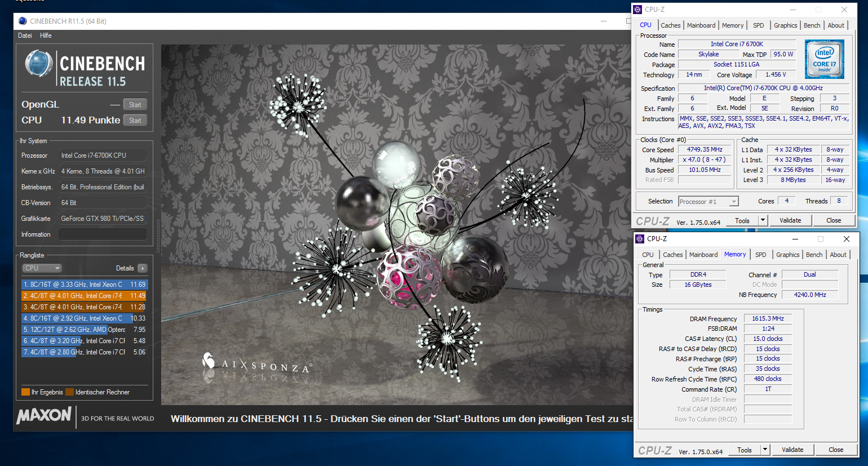Click Tools button in upper CPU-Z
This screenshot has width=868, height=466.
(742, 221)
